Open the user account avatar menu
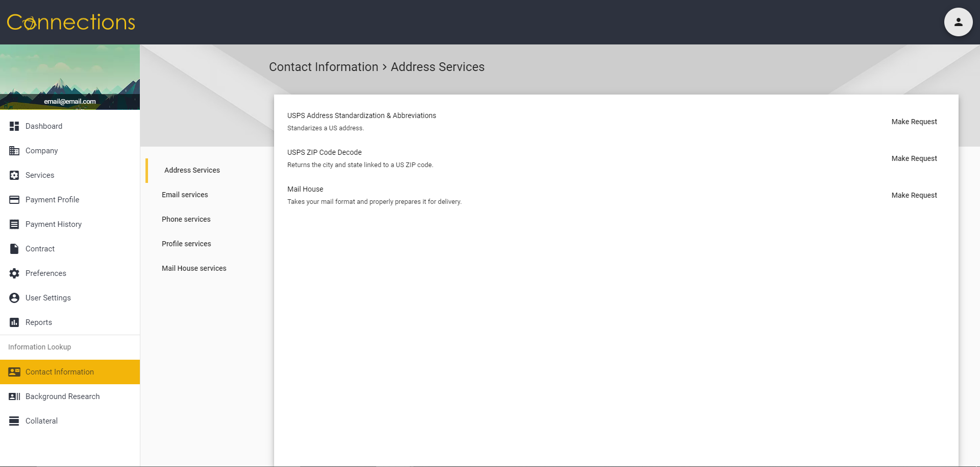The width and height of the screenshot is (980, 467). click(x=958, y=22)
